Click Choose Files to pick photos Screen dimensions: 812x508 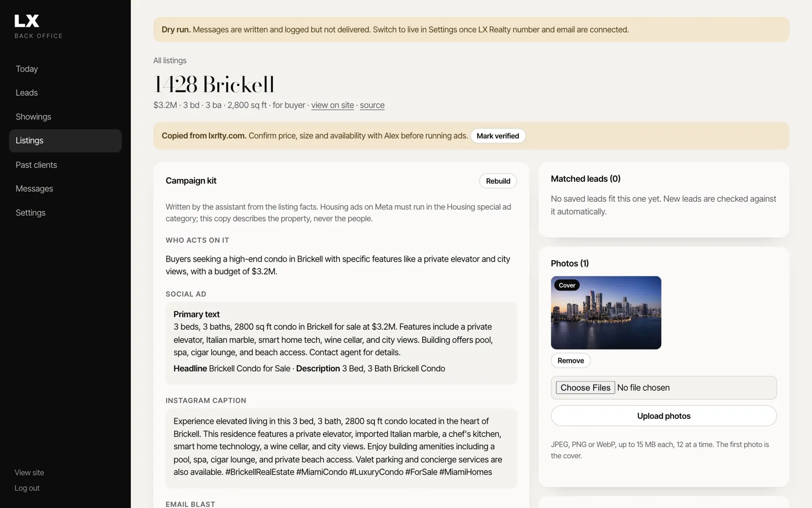tap(585, 388)
